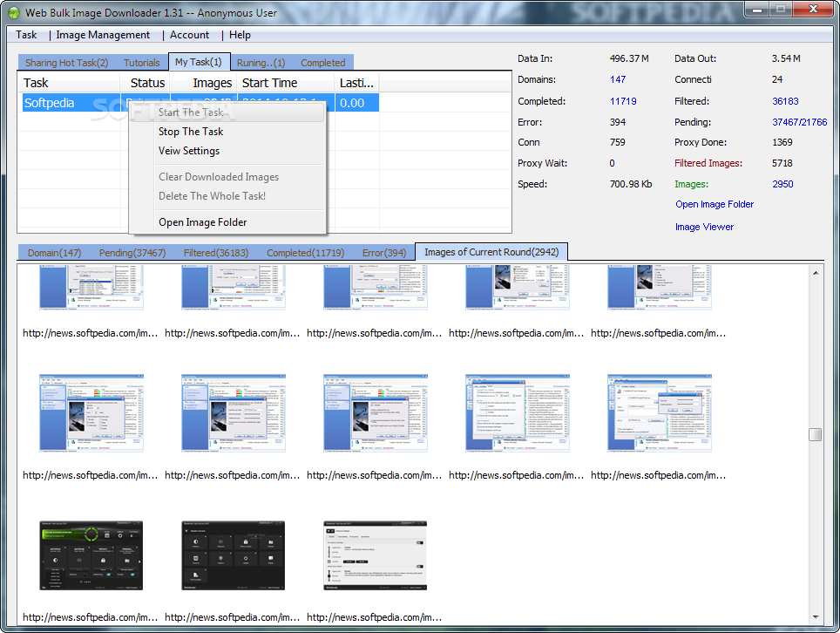Select fourth thumbnail in top row
Viewport: 840px width, 633px height.
pos(517,288)
